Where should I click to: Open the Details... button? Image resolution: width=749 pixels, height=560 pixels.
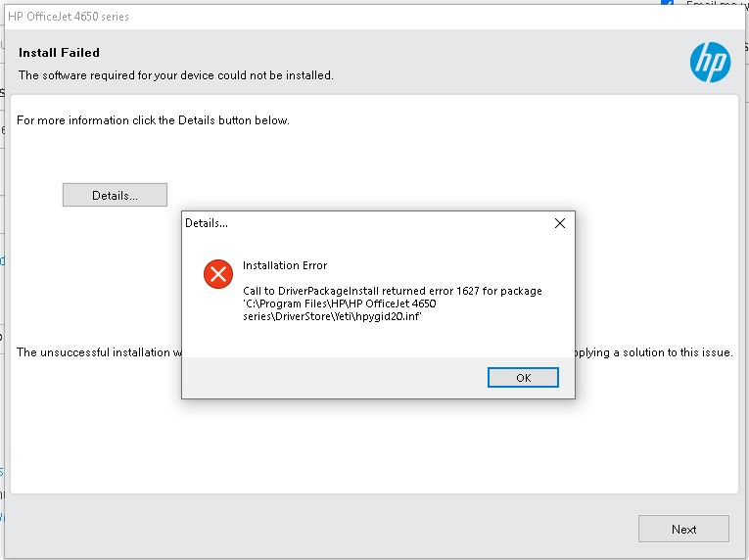click(116, 195)
